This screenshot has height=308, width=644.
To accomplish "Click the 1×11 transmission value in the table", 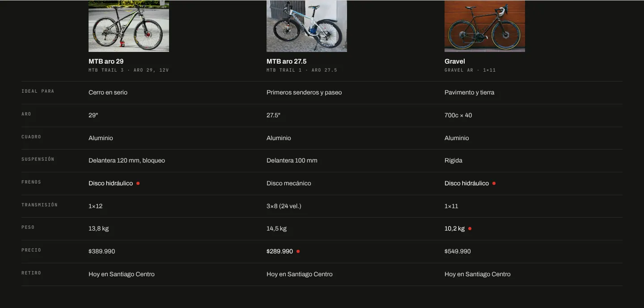I will click(x=451, y=206).
